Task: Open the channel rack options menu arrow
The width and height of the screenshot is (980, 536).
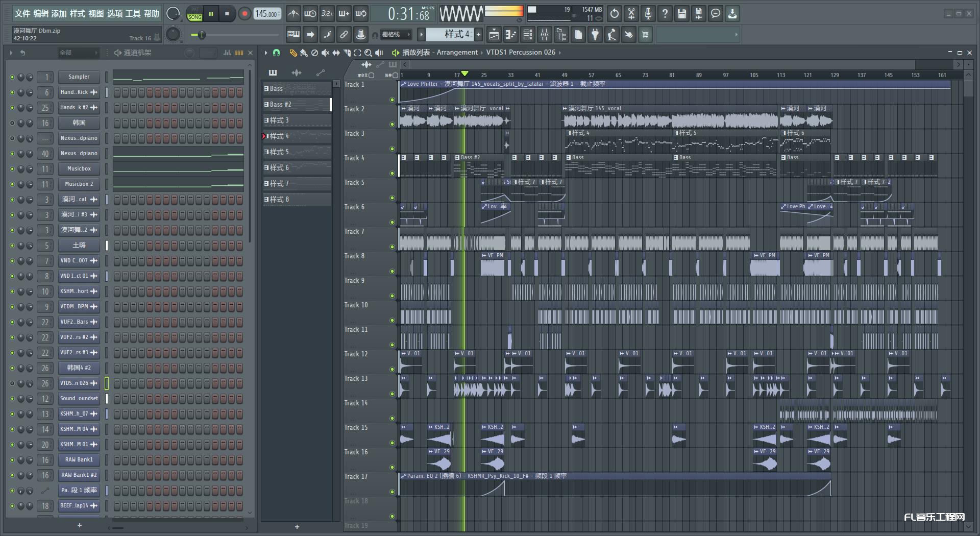Action: 11,53
